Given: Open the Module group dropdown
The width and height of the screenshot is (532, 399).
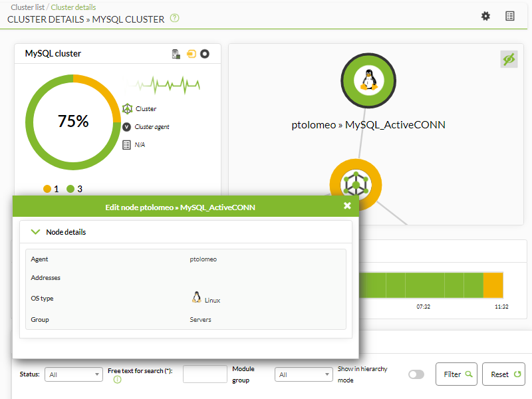Looking at the screenshot, I should click(304, 374).
